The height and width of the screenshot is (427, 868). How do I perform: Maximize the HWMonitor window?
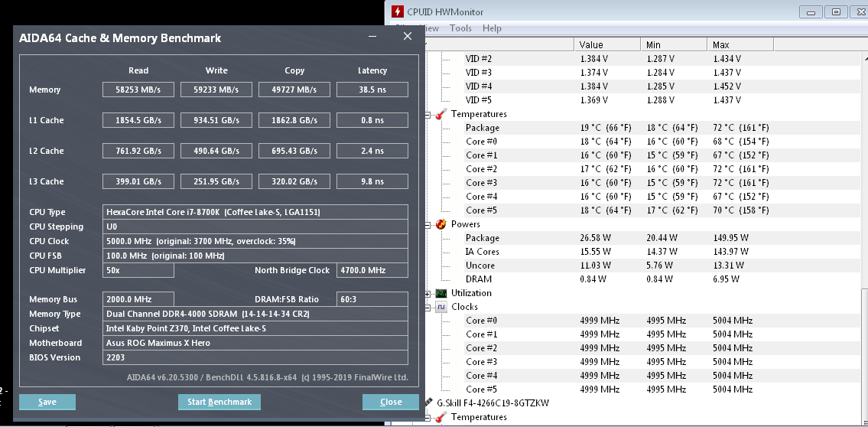click(837, 11)
